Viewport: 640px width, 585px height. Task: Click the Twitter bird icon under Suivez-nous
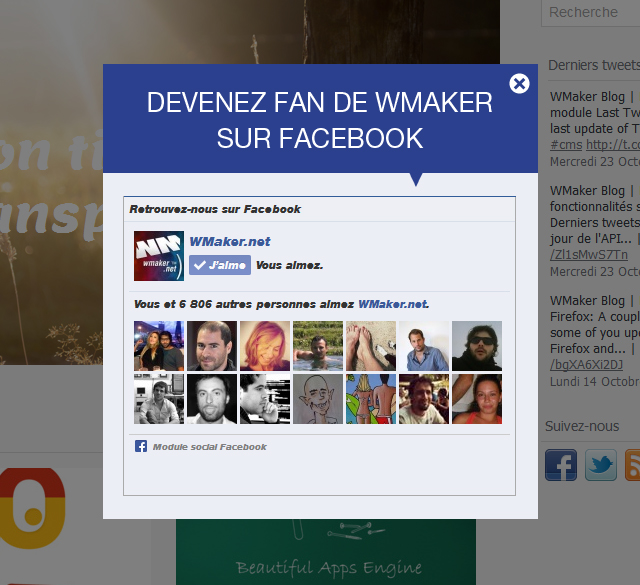[601, 465]
